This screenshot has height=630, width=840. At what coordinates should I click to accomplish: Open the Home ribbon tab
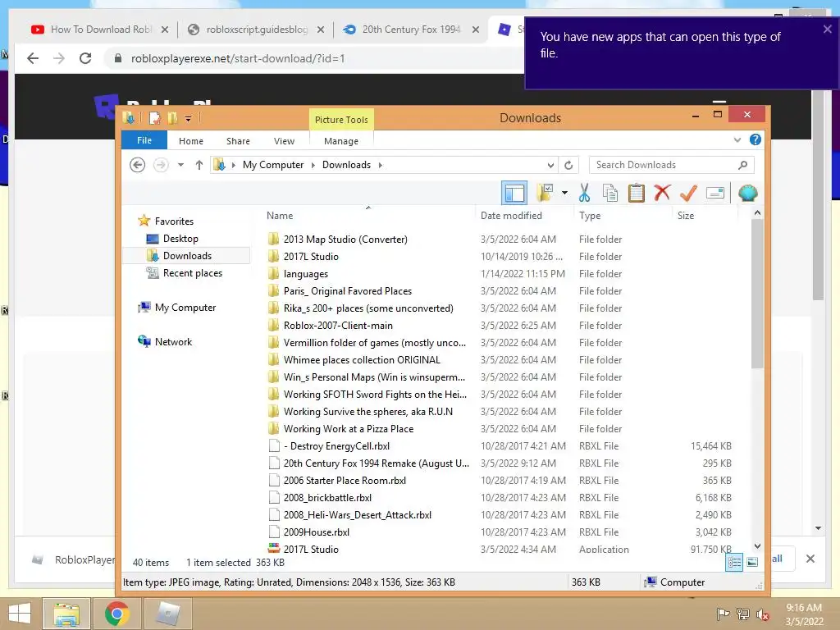190,141
